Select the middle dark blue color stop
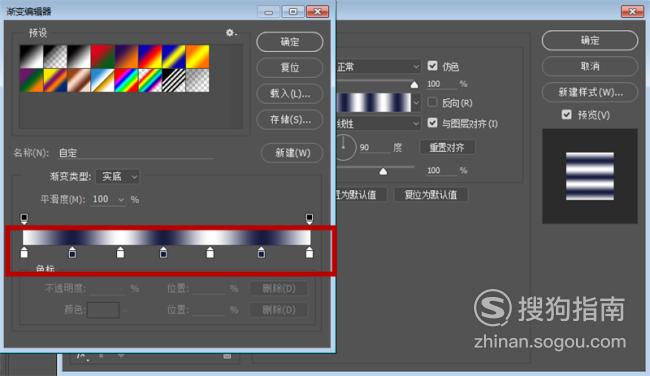The image size is (650, 376). click(163, 252)
